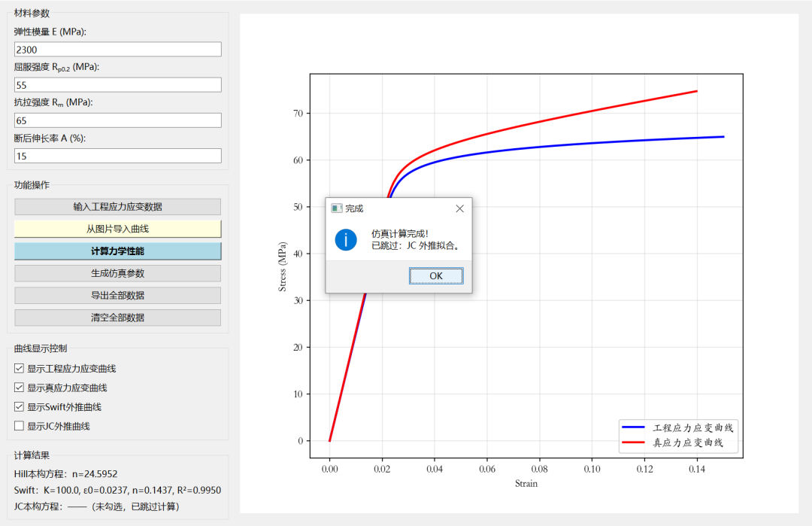Click the 真应力应变曲线 legend entry

[x=673, y=442]
